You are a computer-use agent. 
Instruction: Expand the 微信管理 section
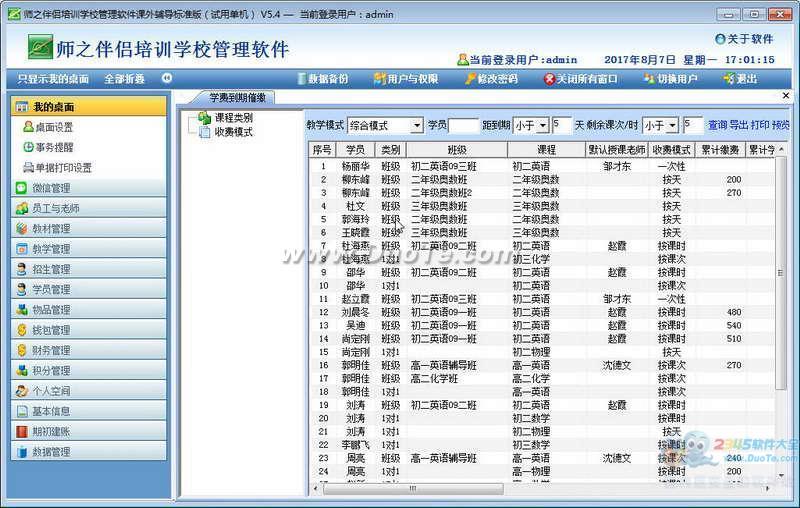tap(89, 188)
